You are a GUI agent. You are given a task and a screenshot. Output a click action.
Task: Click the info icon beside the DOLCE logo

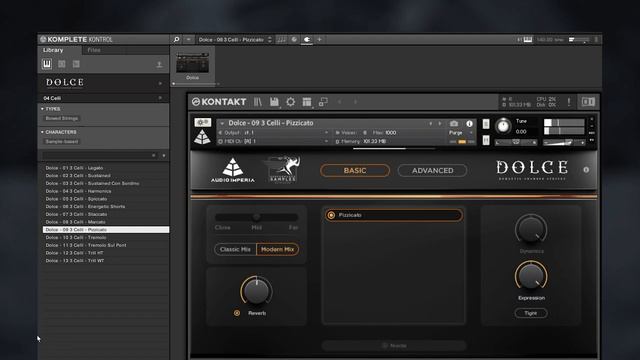coord(586,170)
